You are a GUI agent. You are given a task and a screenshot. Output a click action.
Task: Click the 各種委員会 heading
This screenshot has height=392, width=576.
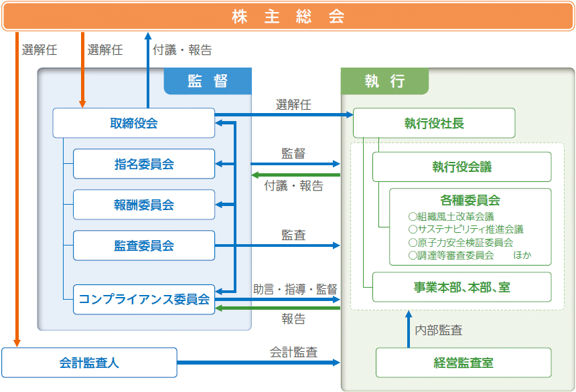coord(470,200)
